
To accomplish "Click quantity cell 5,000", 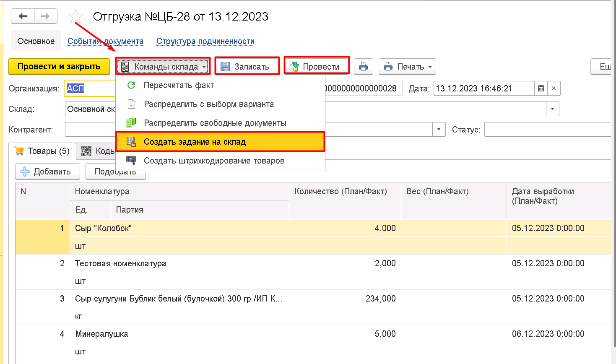I will pos(345,334).
